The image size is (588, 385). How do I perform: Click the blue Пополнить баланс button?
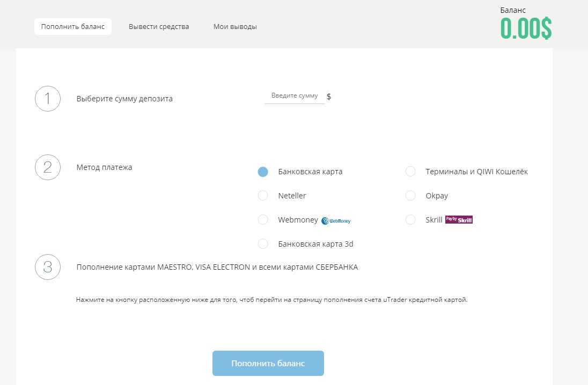coord(268,363)
